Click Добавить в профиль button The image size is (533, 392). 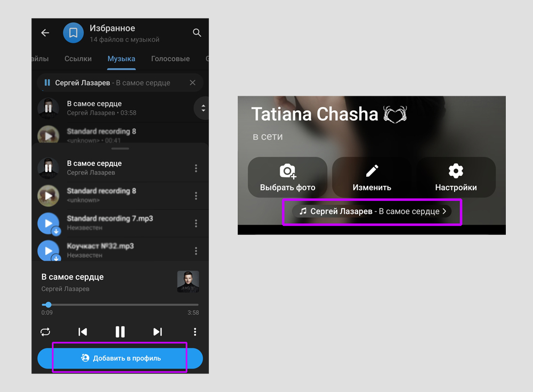click(x=120, y=358)
